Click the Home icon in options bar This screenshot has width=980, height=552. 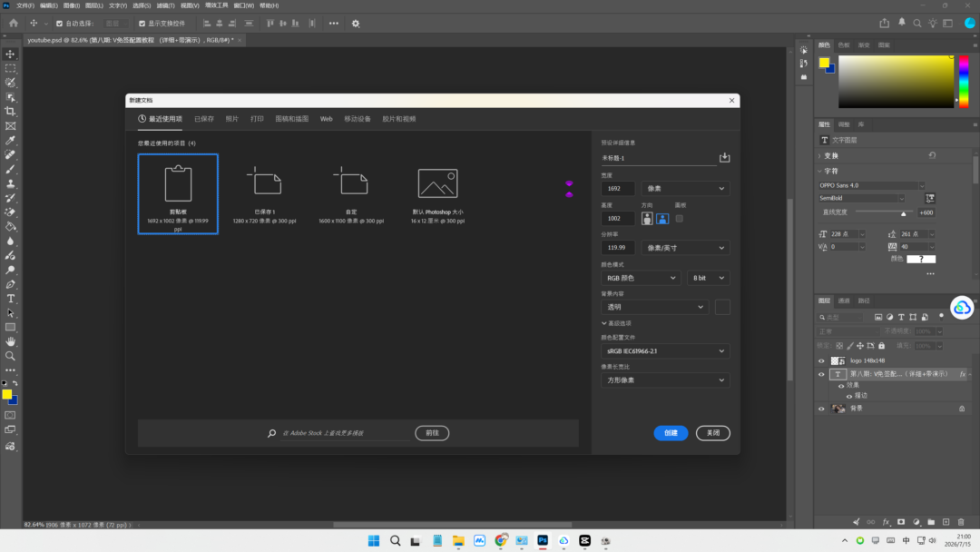coord(14,23)
